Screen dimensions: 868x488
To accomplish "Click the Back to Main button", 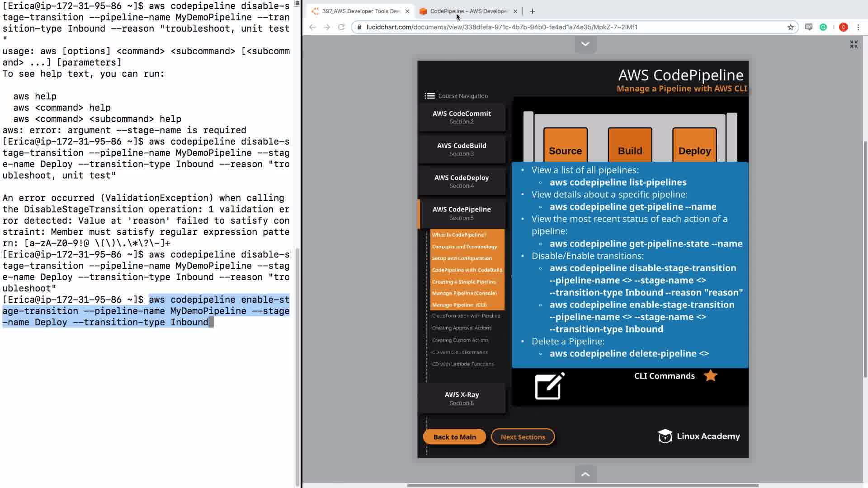I will pos(454,437).
